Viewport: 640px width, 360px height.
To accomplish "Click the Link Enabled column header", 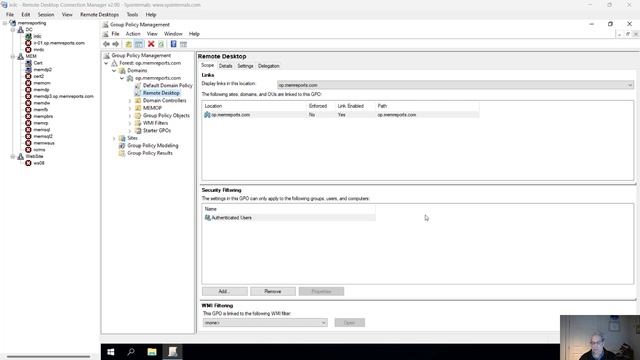I will coord(355,106).
